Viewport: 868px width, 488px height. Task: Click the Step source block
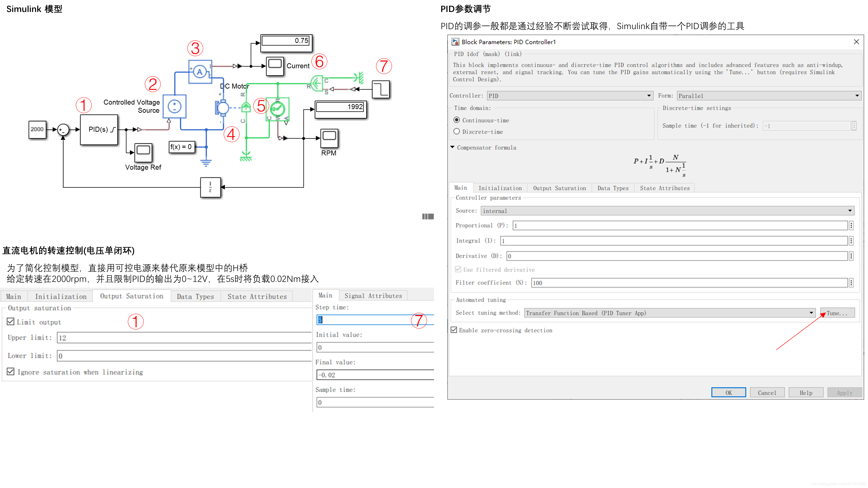click(x=381, y=89)
